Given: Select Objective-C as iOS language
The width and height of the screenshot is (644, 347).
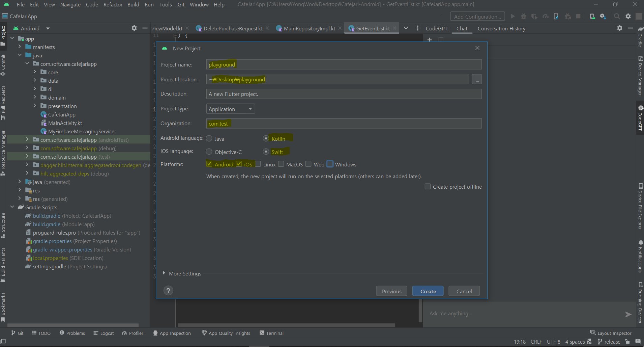Looking at the screenshot, I should [x=209, y=152].
